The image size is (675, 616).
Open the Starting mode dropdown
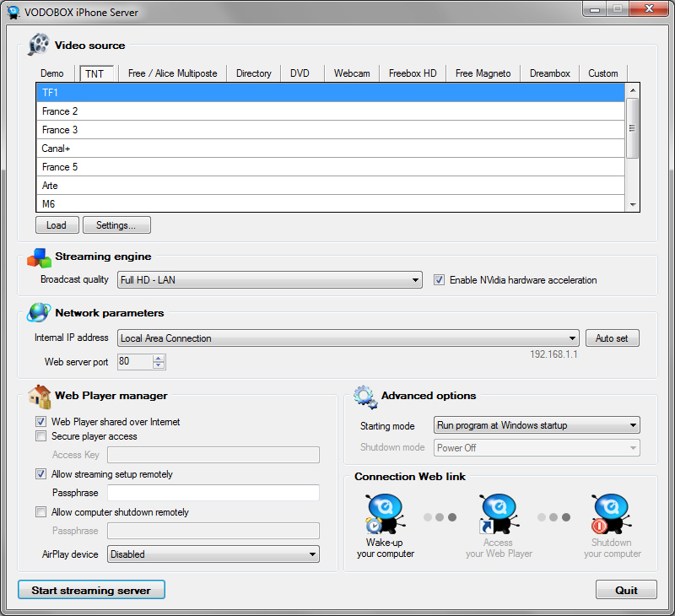(x=537, y=425)
